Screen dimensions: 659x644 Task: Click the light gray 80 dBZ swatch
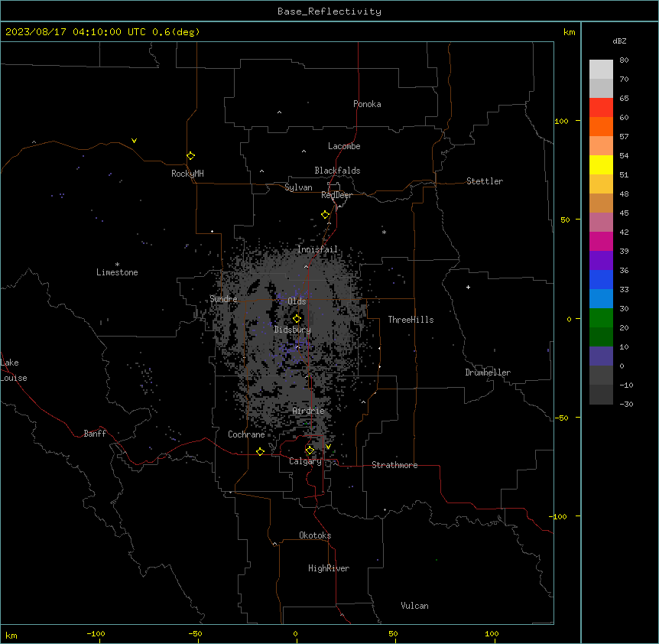pos(601,69)
